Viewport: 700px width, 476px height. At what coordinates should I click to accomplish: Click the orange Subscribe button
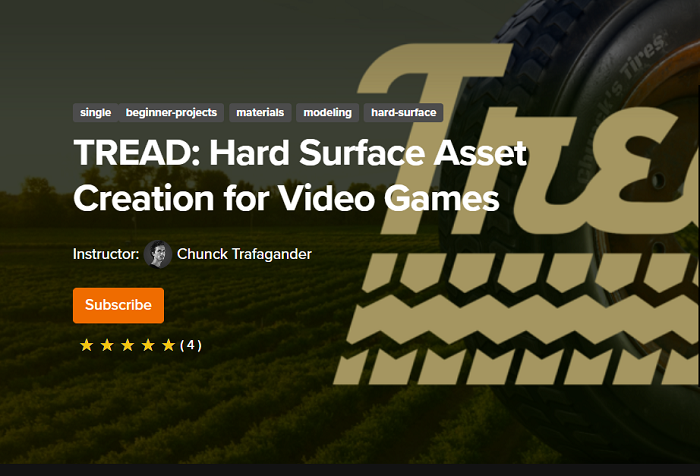pyautogui.click(x=118, y=305)
